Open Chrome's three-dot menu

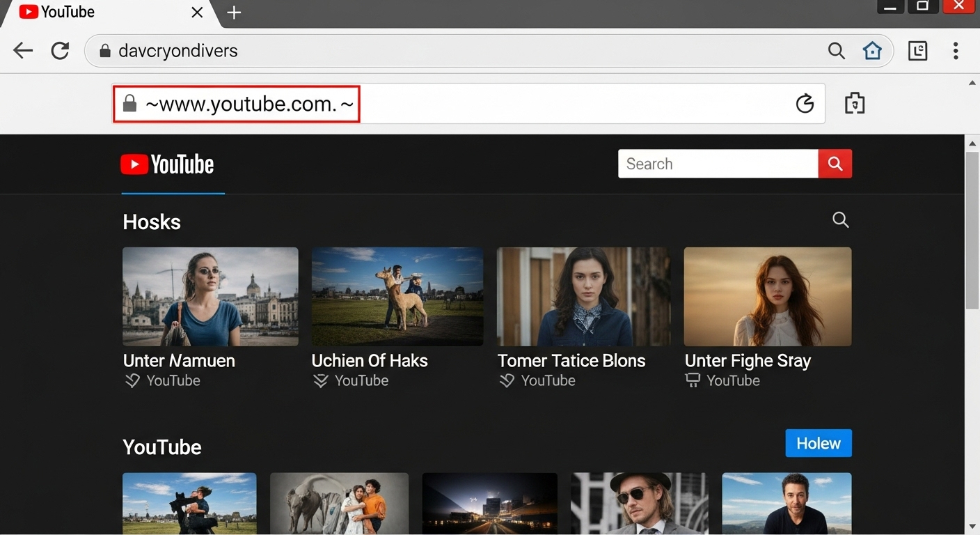tap(956, 50)
